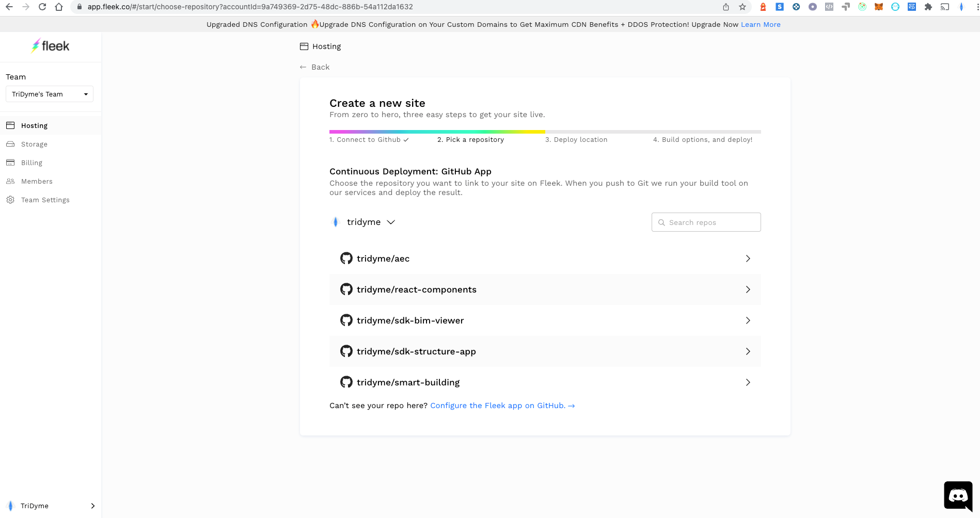
Task: Expand the tridyme account selector chevron
Action: tap(391, 222)
